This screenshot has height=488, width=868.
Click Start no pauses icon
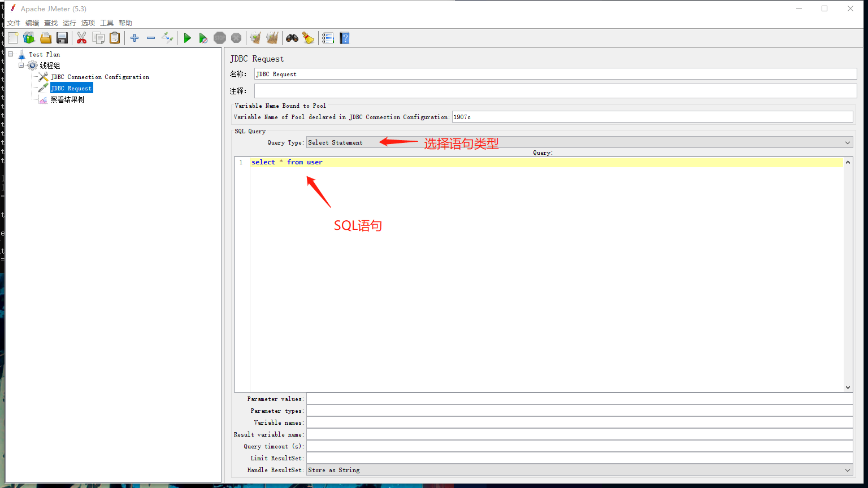(x=203, y=38)
